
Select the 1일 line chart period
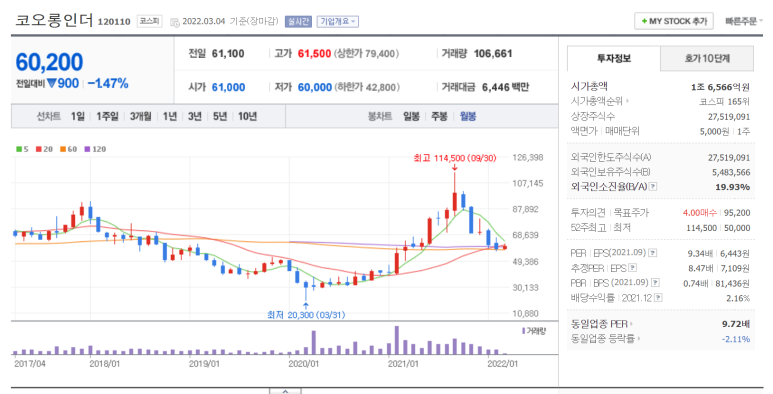point(77,116)
